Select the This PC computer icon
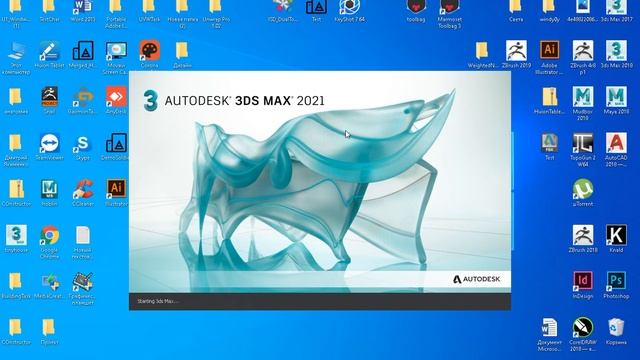640x360 pixels. [x=16, y=57]
